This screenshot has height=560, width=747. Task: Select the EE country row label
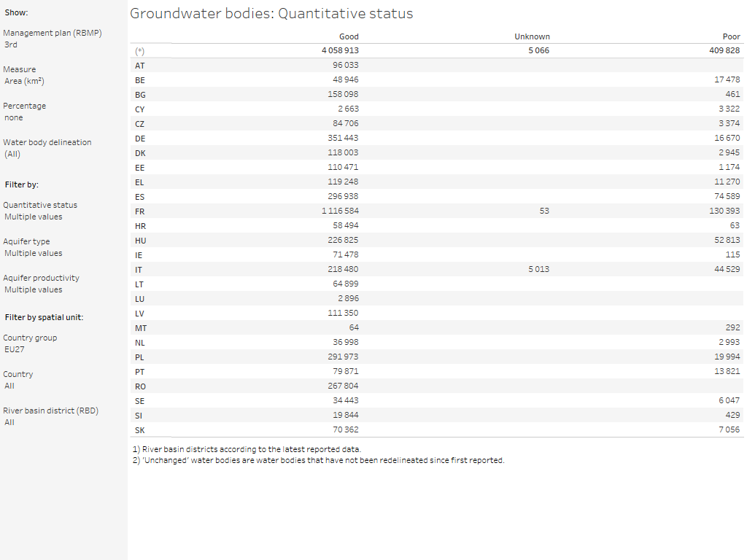tap(139, 168)
